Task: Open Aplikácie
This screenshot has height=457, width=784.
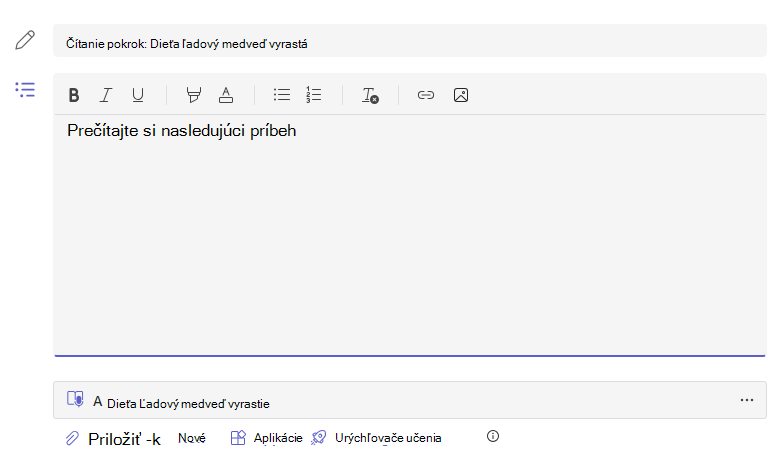Action: [x=278, y=438]
